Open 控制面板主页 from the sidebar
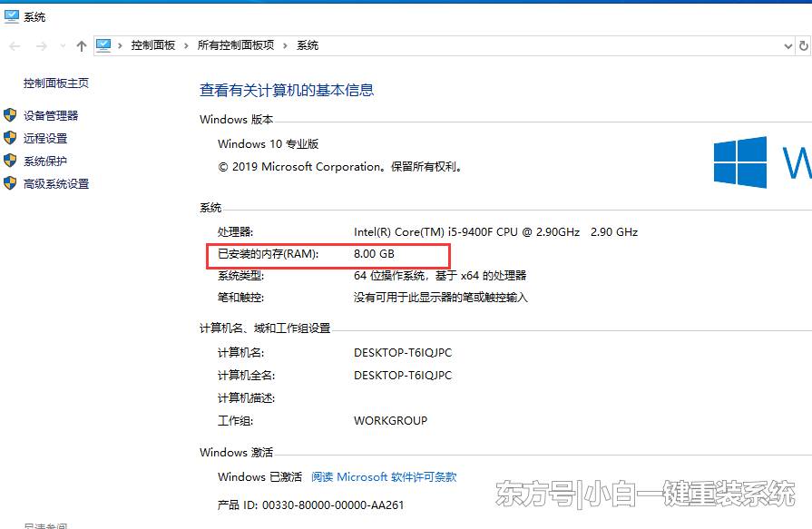The image size is (812, 529). [55, 83]
